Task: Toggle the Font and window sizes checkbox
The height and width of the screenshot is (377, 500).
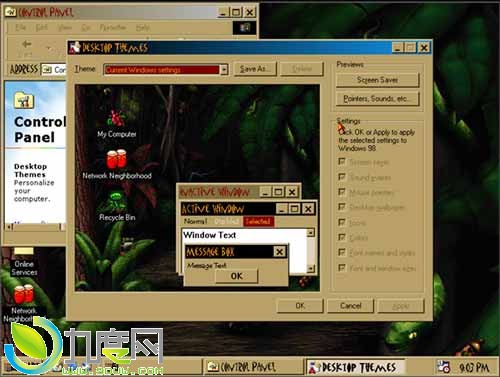Action: 342,267
